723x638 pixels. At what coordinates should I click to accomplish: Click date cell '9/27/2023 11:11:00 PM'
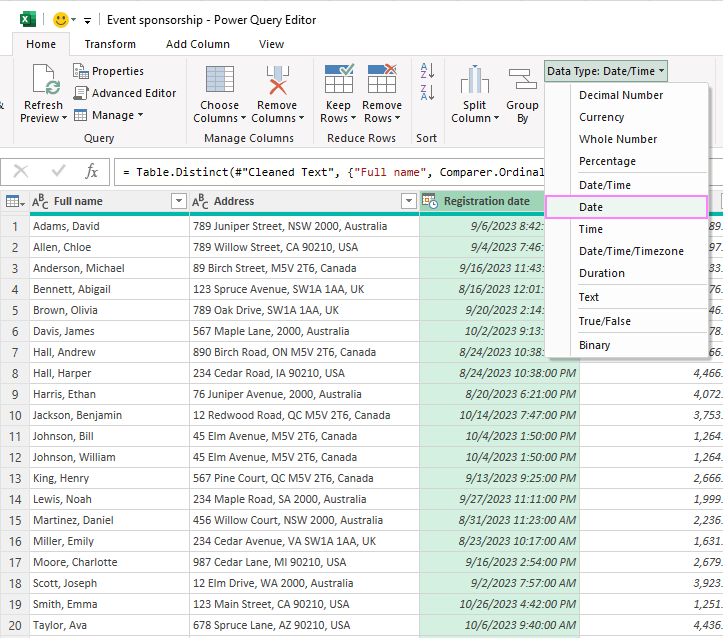click(x=499, y=499)
